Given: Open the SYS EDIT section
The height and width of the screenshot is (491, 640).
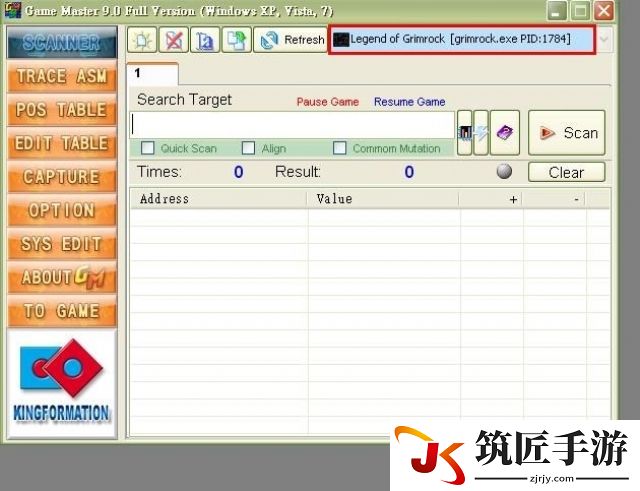Looking at the screenshot, I should tap(62, 244).
